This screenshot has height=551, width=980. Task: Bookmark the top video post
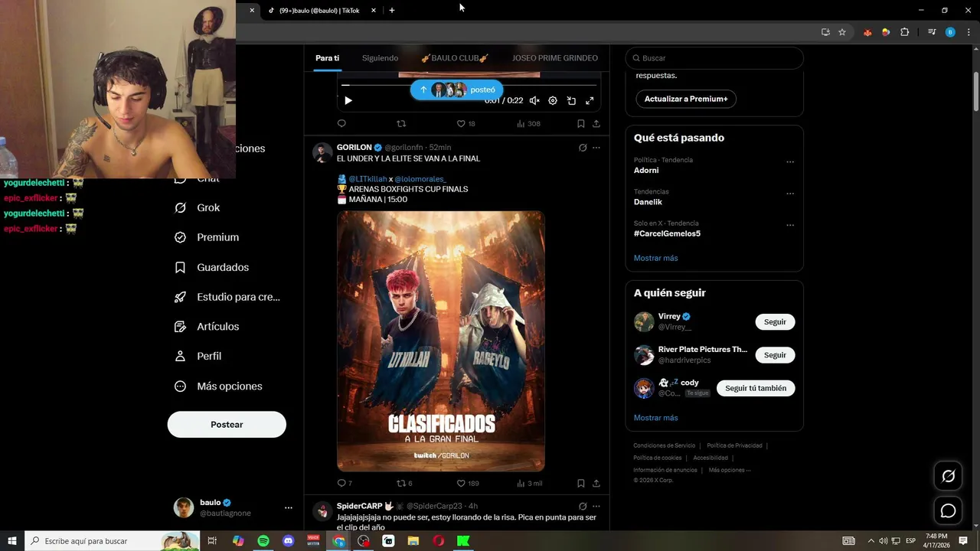581,123
